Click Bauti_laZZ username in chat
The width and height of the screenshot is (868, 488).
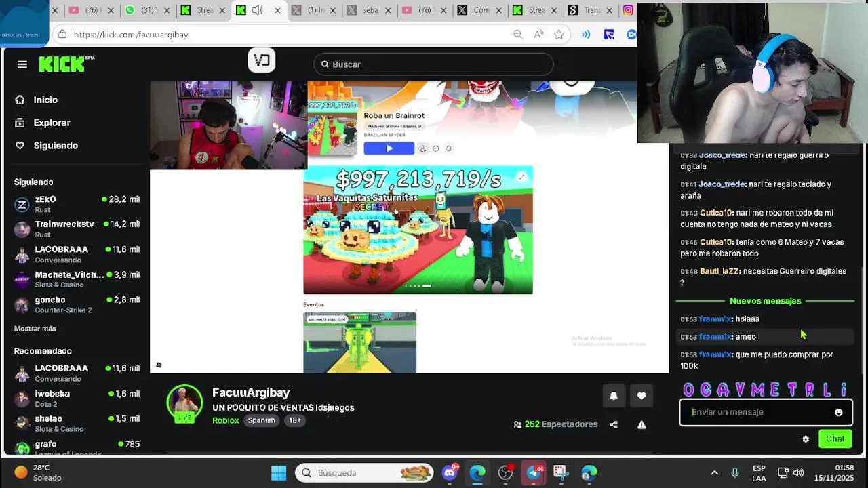pyautogui.click(x=719, y=271)
